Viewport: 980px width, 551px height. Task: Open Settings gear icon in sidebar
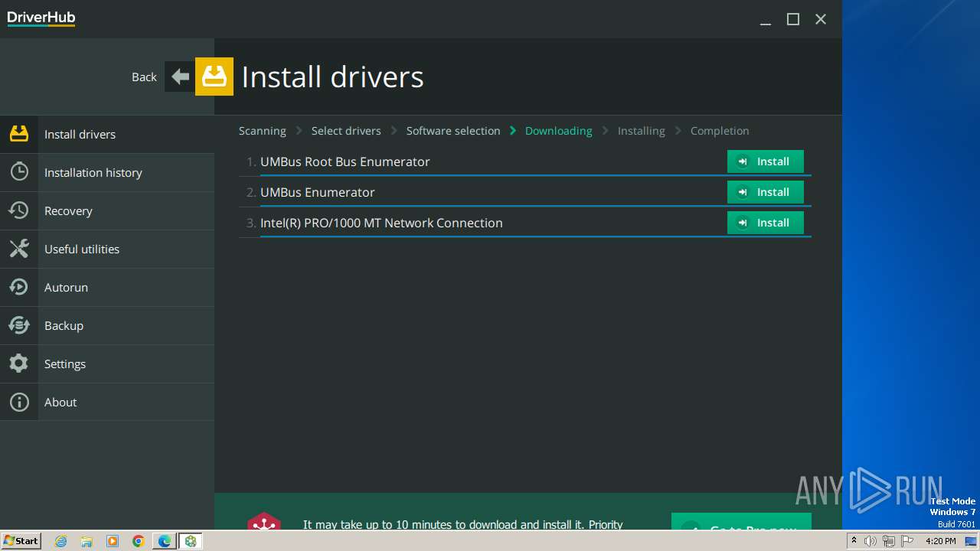click(x=19, y=364)
